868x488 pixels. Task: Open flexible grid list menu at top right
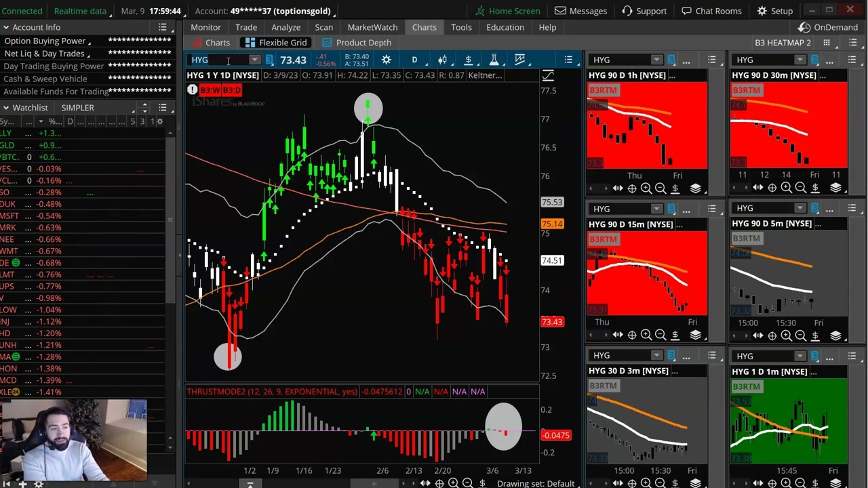854,43
